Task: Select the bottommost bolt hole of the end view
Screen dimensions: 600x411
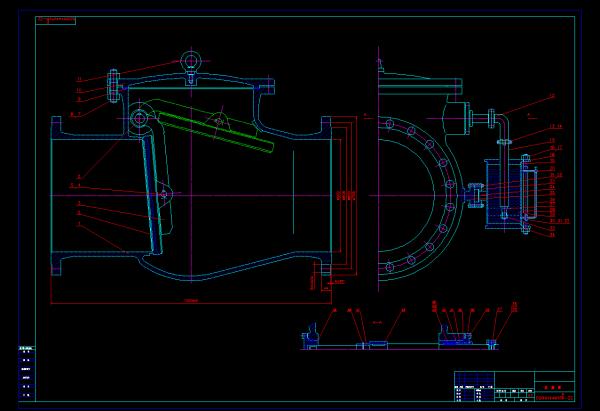Action: point(390,267)
